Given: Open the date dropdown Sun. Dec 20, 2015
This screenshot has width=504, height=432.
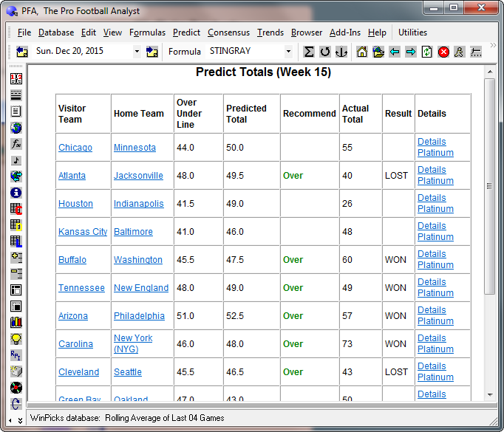Looking at the screenshot, I should click(137, 52).
